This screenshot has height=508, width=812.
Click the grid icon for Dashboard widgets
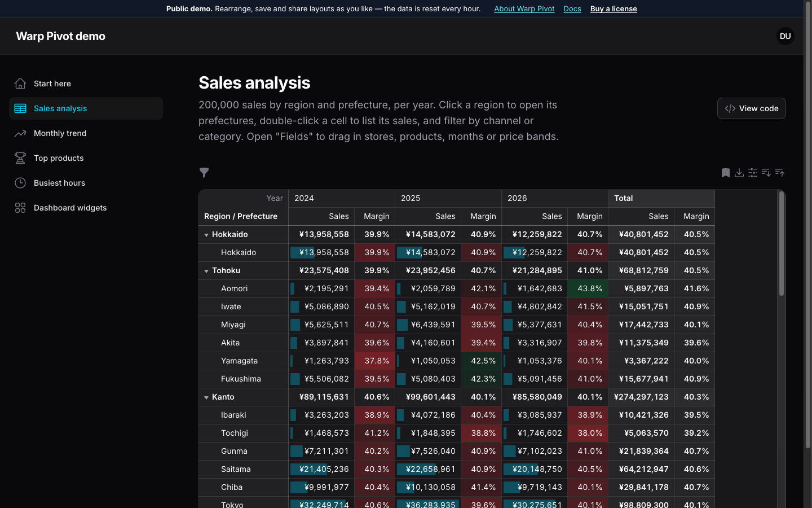tap(20, 208)
